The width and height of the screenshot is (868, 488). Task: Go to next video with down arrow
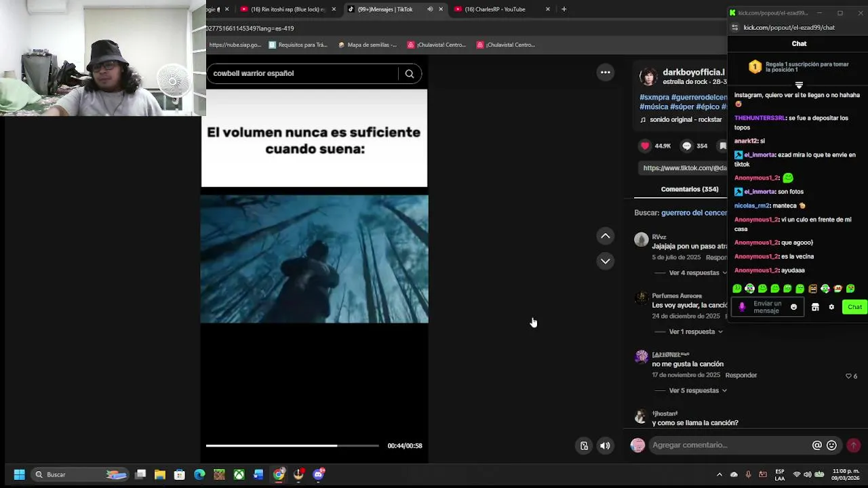(x=606, y=261)
